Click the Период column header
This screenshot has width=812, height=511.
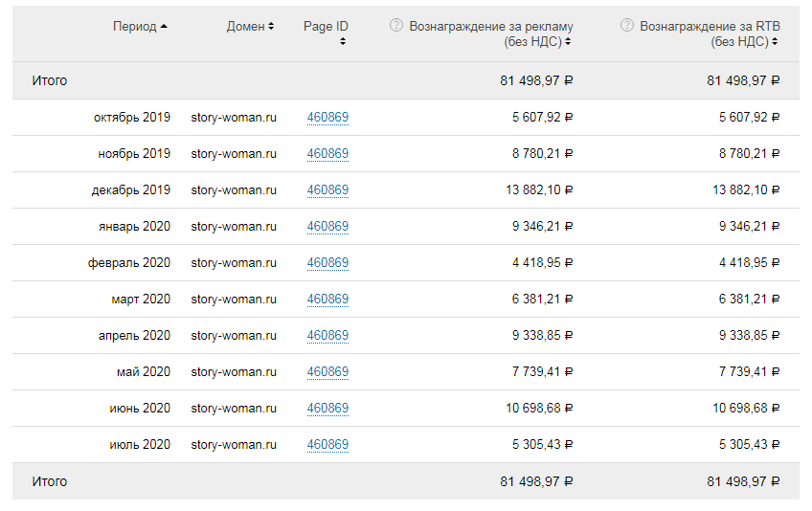pos(134,27)
